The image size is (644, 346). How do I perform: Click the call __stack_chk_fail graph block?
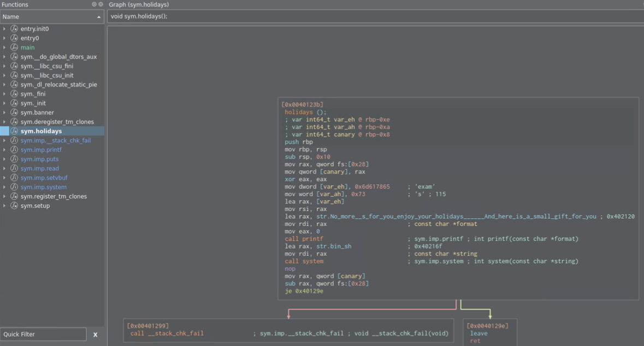click(x=288, y=331)
